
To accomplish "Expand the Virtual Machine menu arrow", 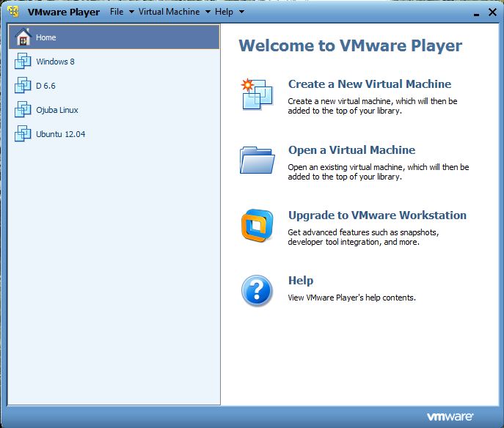I will 208,12.
